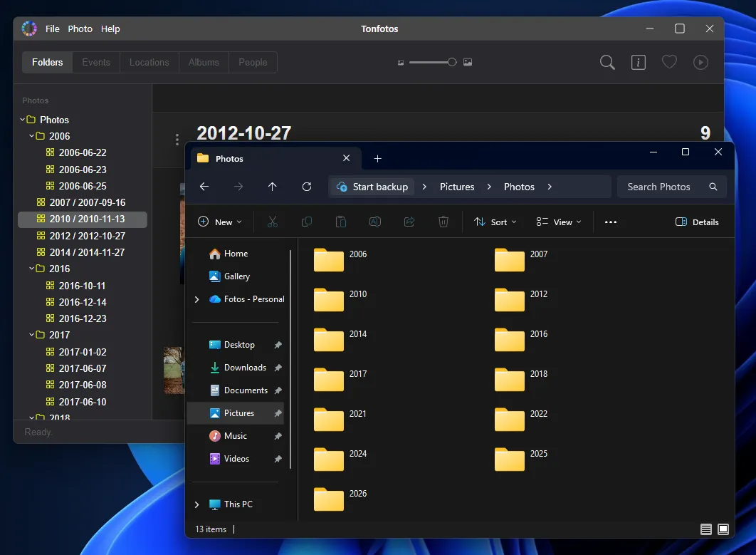Select the Folders tab in Tonfotos
Image resolution: width=756 pixels, height=555 pixels.
[47, 62]
